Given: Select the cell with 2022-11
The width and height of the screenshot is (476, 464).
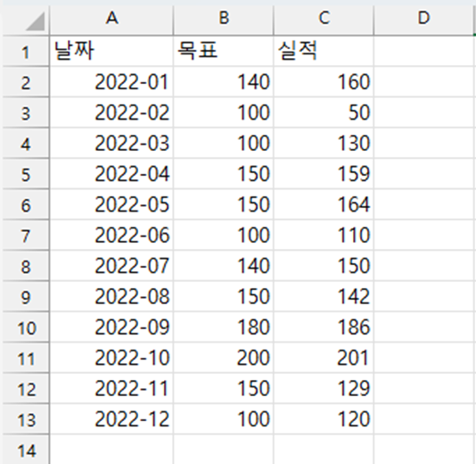Looking at the screenshot, I should point(111,388).
